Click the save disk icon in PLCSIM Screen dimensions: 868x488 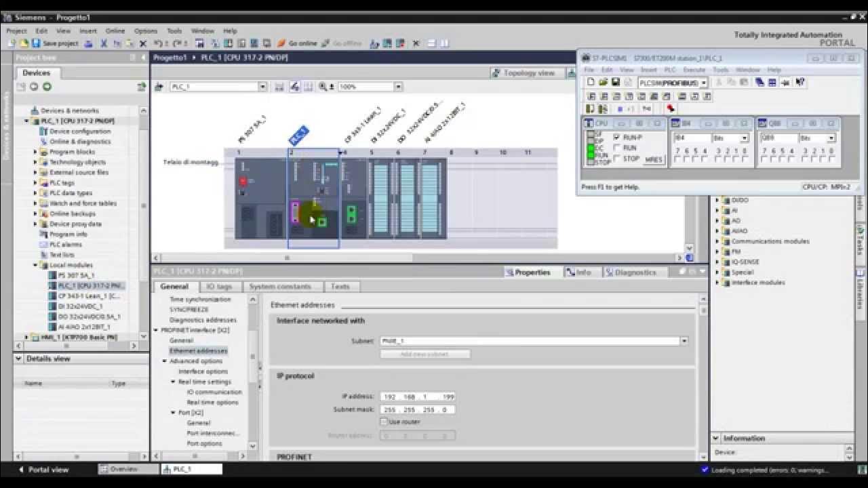click(x=615, y=83)
